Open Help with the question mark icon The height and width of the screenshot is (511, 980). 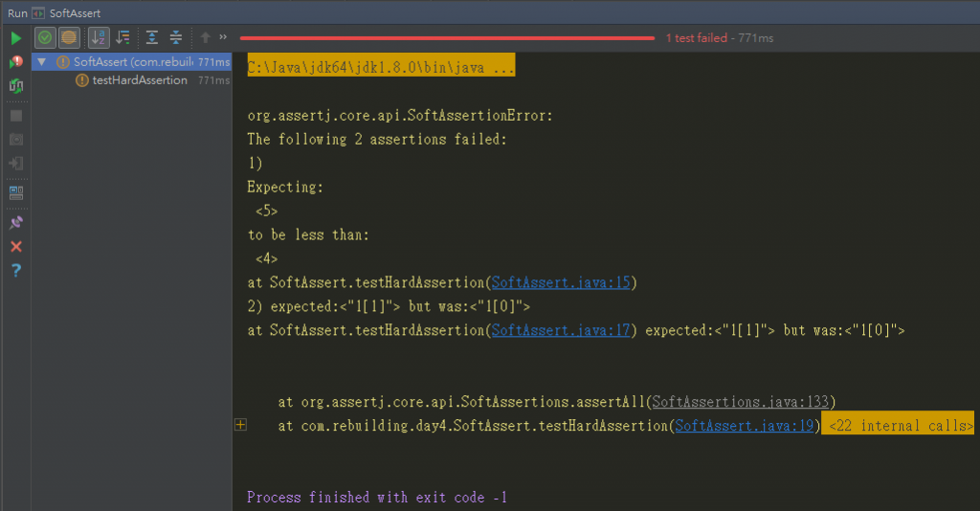16,271
